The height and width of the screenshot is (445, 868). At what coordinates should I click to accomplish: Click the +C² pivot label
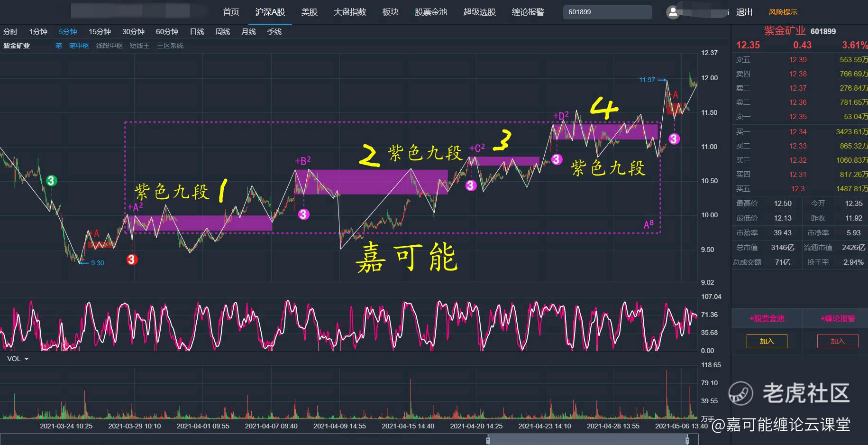coord(477,148)
